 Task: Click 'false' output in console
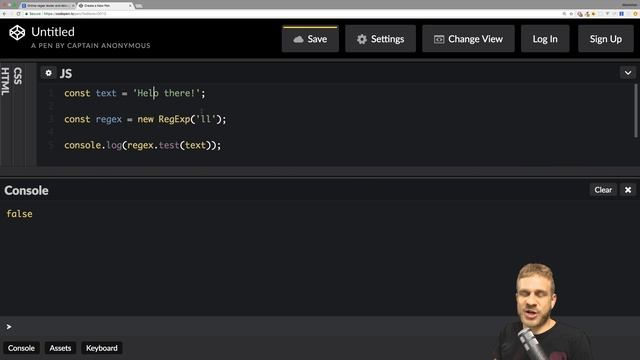point(19,213)
